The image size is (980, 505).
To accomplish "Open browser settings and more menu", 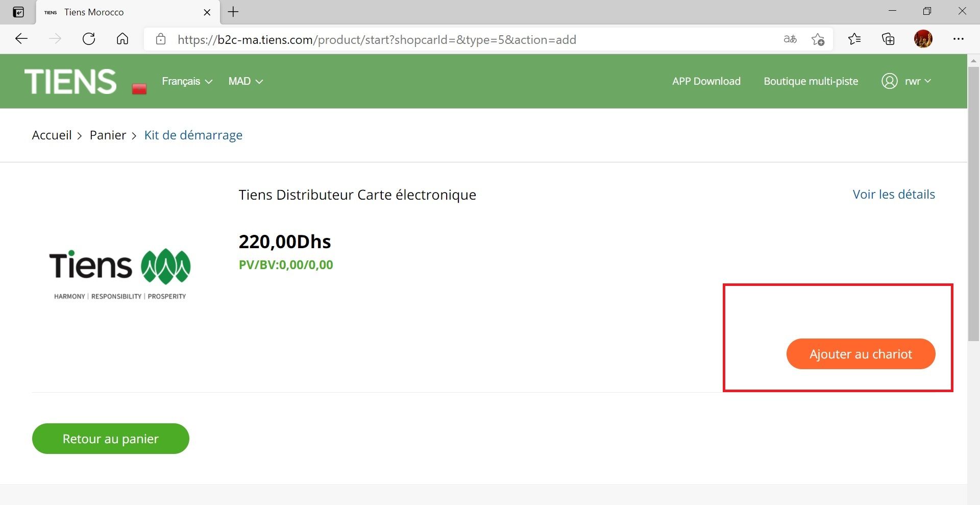I will click(958, 39).
